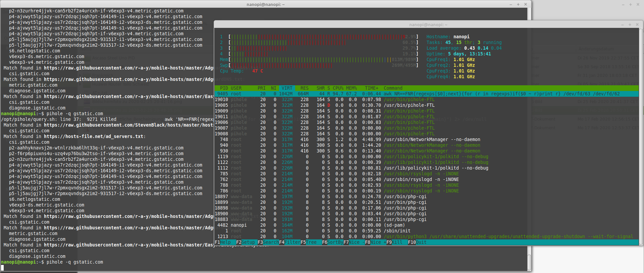This screenshot has width=644, height=273.
Task: Select php-cgi process row PID 18883
Action: [426, 220]
